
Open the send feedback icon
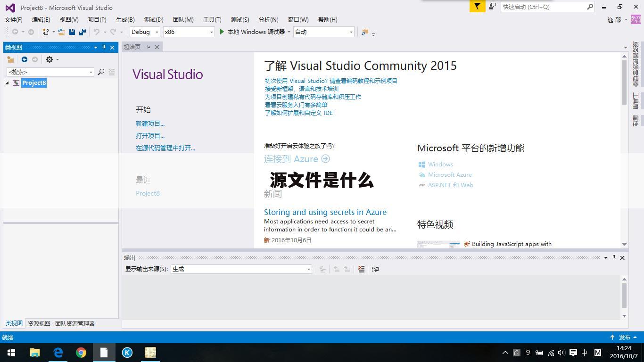(492, 7)
